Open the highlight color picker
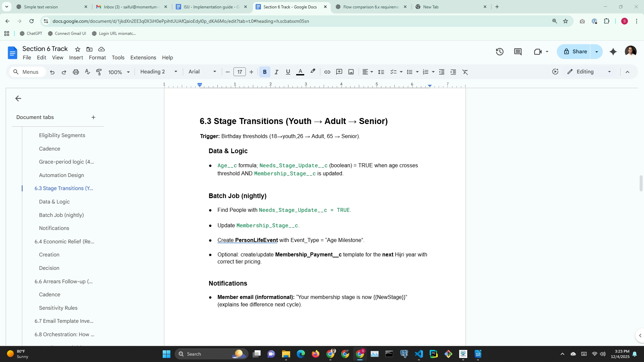The width and height of the screenshot is (644, 362). (x=313, y=72)
